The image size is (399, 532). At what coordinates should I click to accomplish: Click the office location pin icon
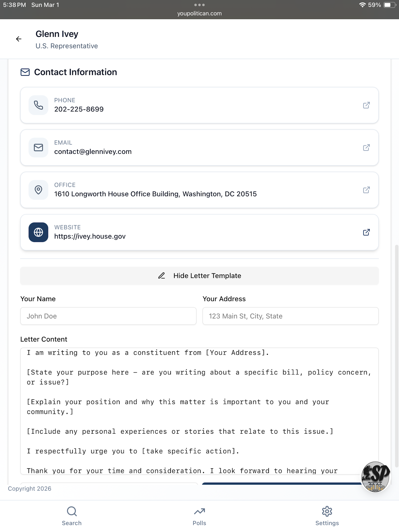pos(38,190)
